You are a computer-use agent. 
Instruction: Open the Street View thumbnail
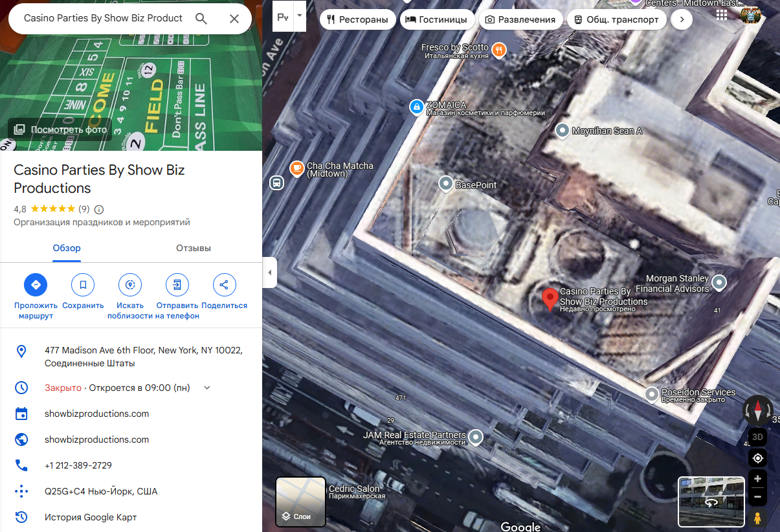[x=710, y=502]
